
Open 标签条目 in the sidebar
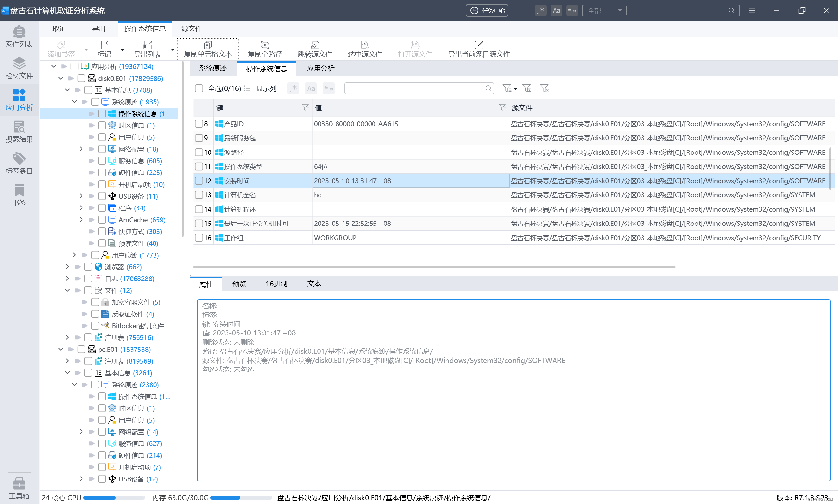tap(19, 163)
